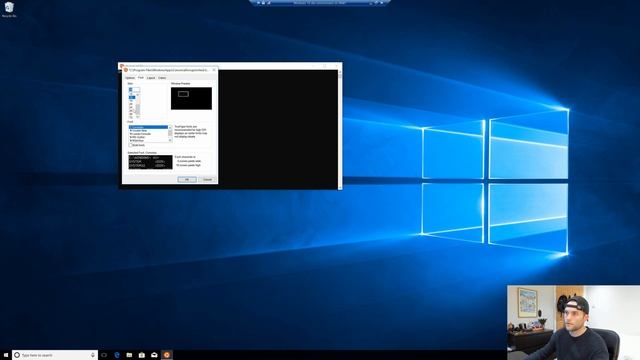
Task: Click the font size input field
Action: click(134, 89)
